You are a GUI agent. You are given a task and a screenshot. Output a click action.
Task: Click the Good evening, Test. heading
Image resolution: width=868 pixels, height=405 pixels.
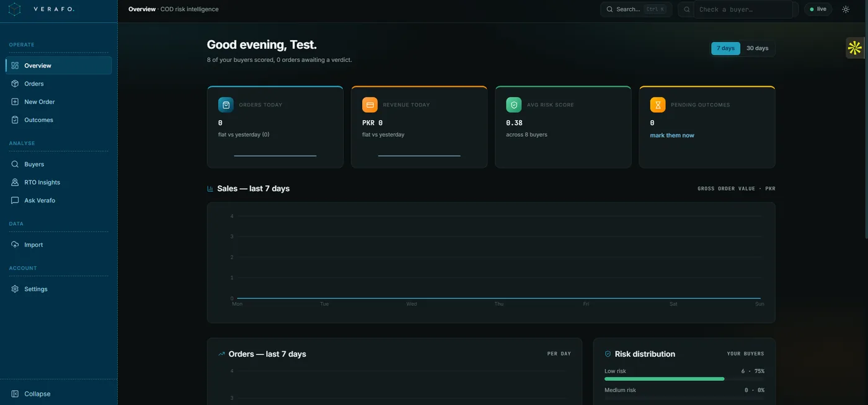262,45
